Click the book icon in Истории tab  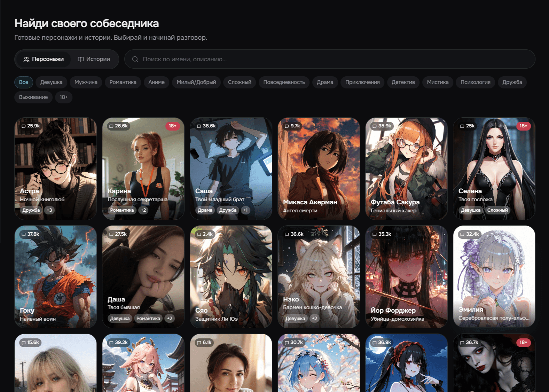(81, 59)
